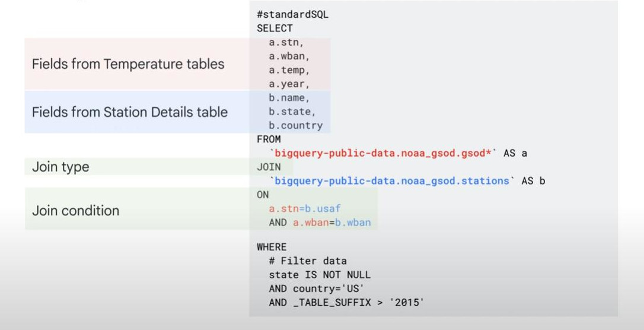The height and width of the screenshot is (330, 644).
Task: Click the "Fields from Station Details table" label
Action: tap(129, 112)
